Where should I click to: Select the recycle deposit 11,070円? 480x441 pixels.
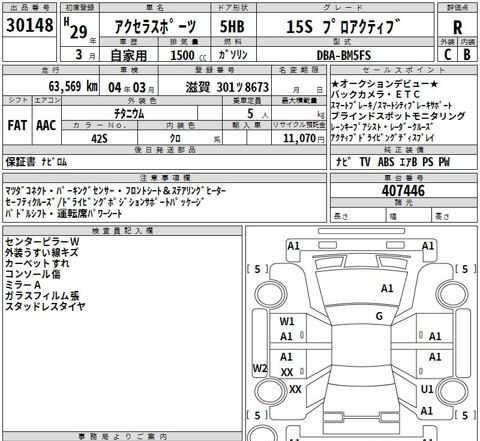pos(304,138)
